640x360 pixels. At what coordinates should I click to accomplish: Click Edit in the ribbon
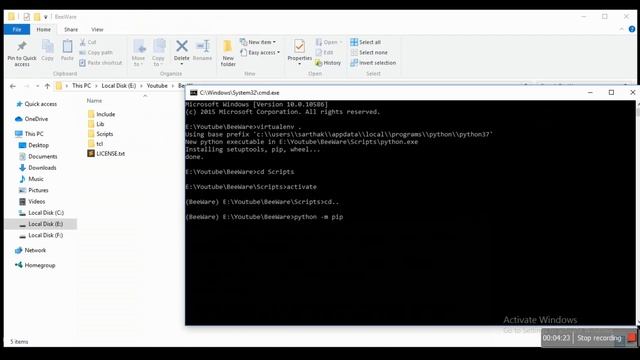324,53
